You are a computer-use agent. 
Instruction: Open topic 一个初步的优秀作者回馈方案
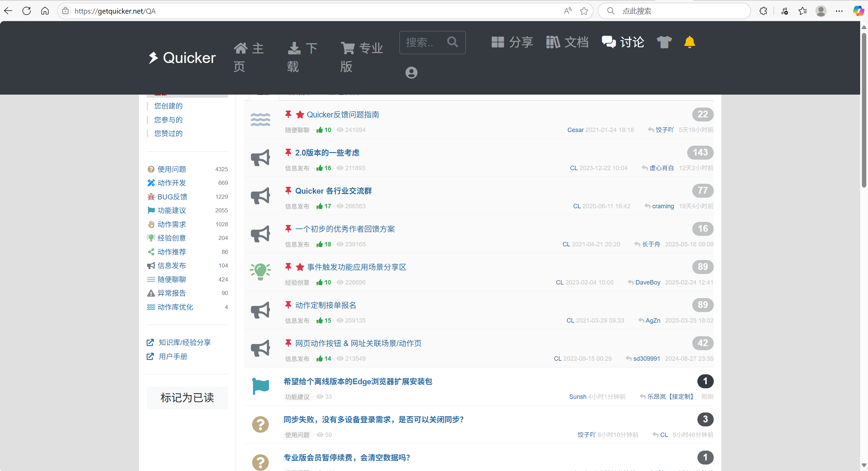tap(345, 229)
